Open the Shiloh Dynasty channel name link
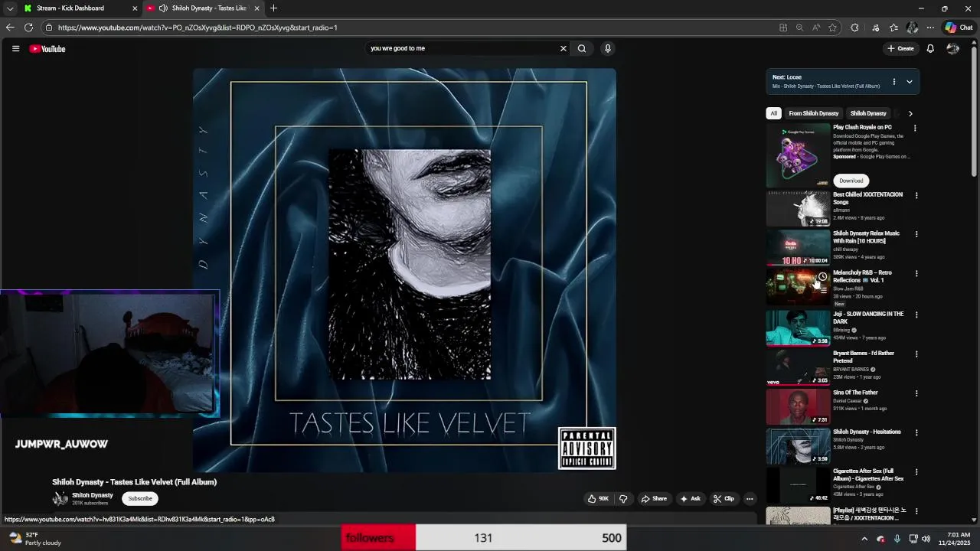Viewport: 980px width, 551px height. tap(93, 495)
